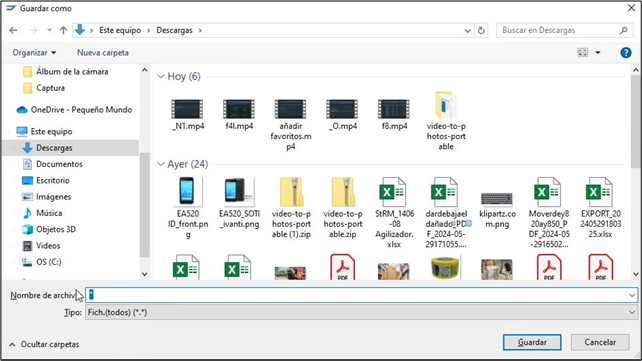Image resolution: width=642 pixels, height=361 pixels.
Task: Open OS (C:) drive
Action: point(41,262)
